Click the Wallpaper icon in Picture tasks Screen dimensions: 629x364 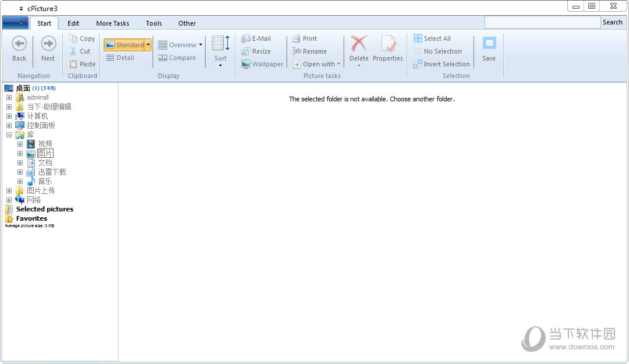pyautogui.click(x=246, y=64)
